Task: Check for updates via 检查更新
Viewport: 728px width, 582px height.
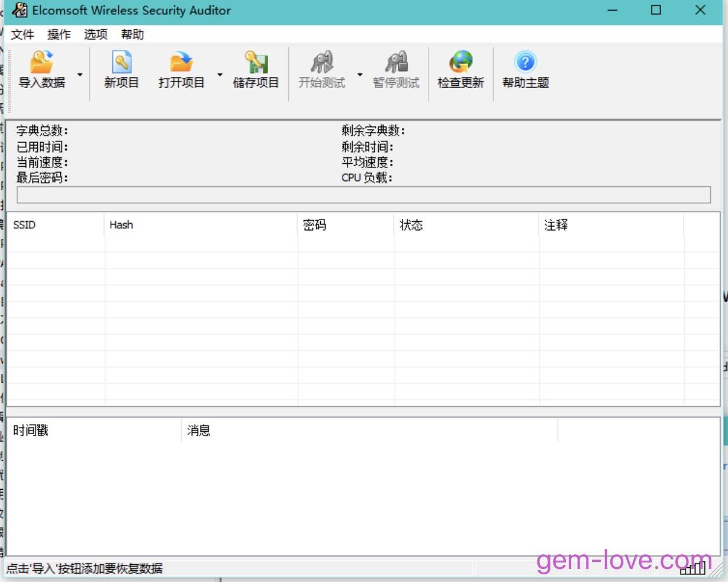Action: [x=460, y=70]
